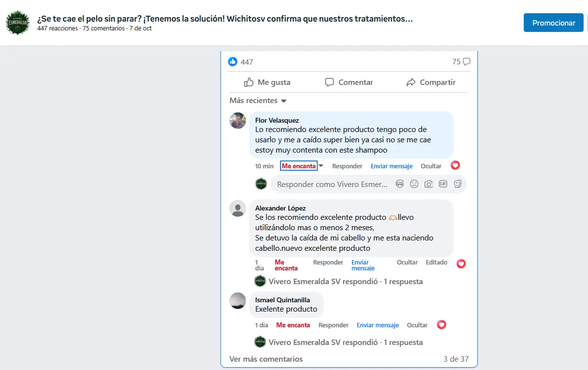The width and height of the screenshot is (588, 370).
Task: Click Ver más comentarios link
Action: click(266, 359)
